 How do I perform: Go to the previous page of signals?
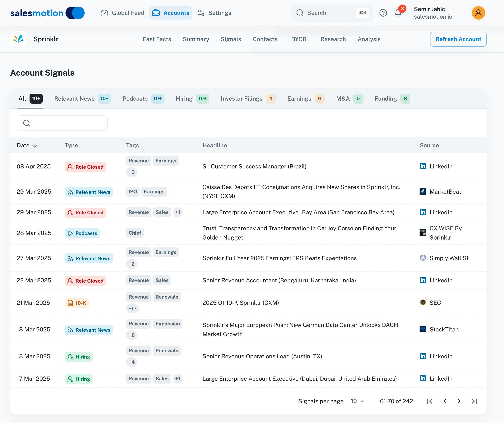click(445, 401)
